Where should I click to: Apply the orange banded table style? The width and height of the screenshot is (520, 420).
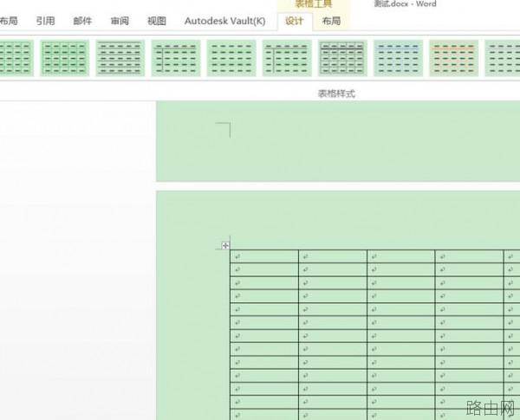pyautogui.click(x=453, y=58)
